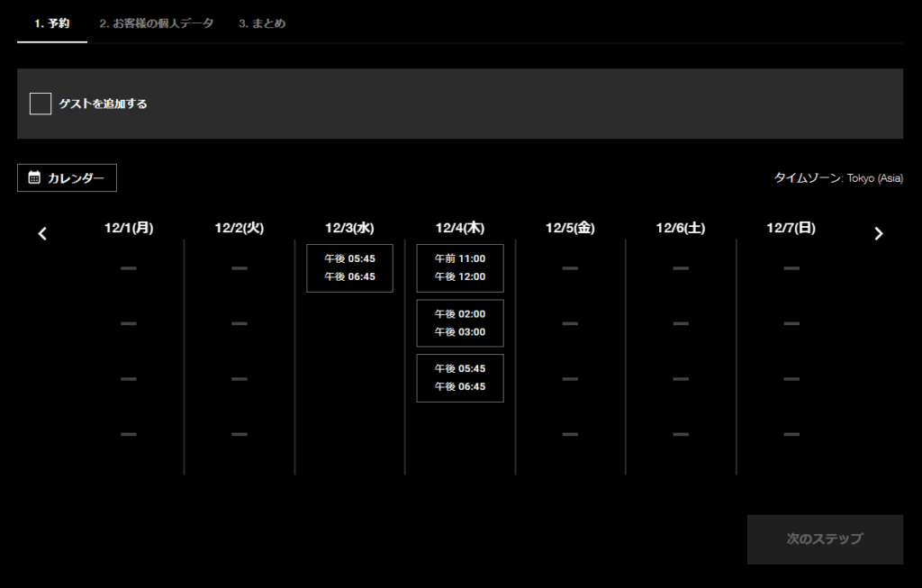
Task: Pick 12/4 slot 午後 02:00–03:00
Action: [460, 323]
